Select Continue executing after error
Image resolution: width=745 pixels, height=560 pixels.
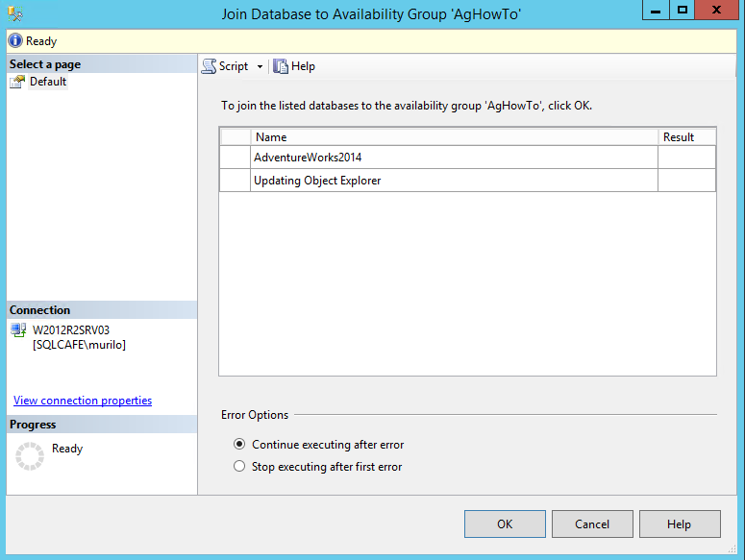[x=239, y=445]
